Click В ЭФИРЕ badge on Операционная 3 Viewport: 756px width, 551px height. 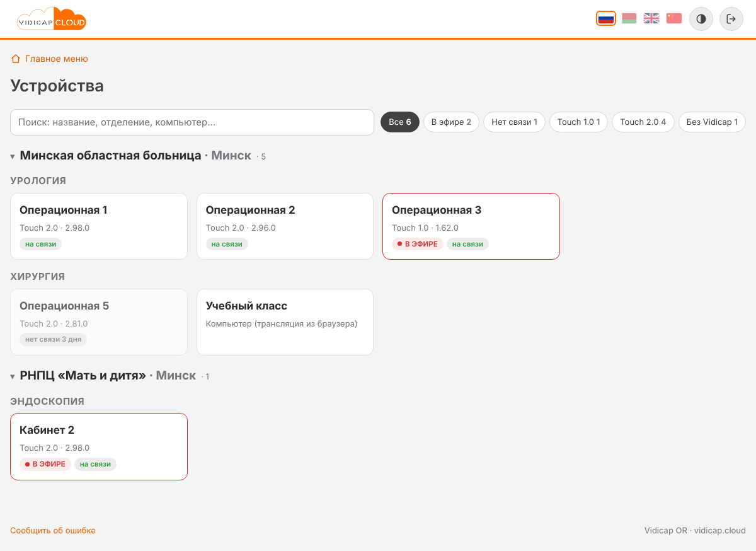pos(418,244)
